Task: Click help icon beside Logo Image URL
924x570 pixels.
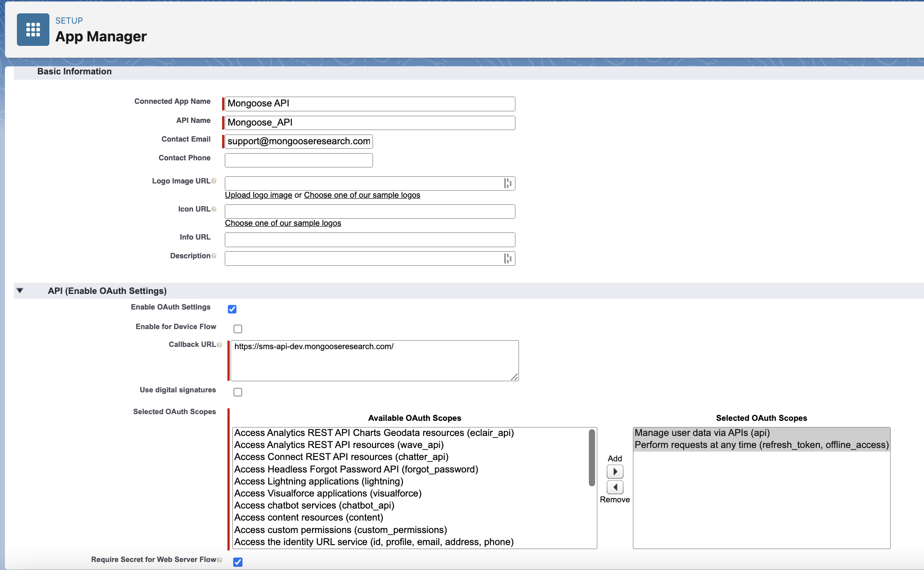Action: [214, 181]
